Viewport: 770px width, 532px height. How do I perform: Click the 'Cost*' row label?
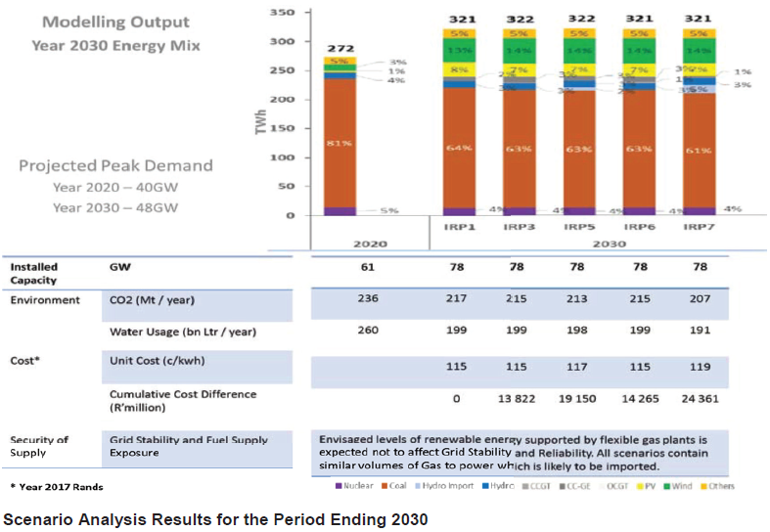coord(24,361)
